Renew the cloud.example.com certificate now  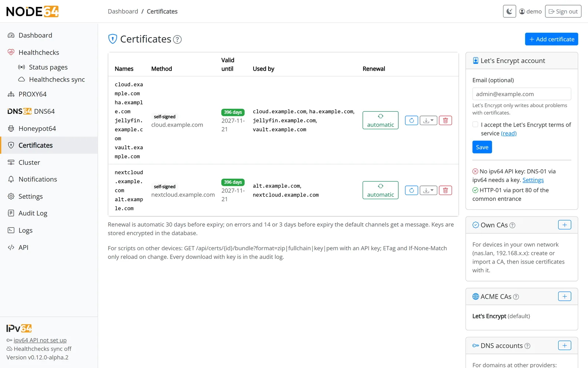click(412, 120)
